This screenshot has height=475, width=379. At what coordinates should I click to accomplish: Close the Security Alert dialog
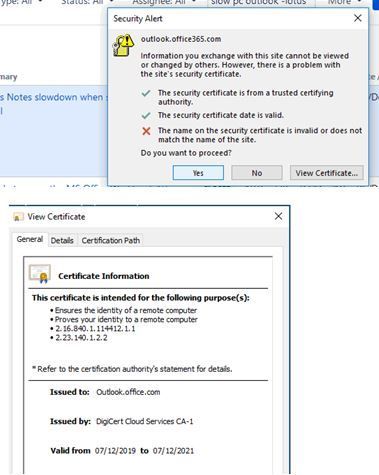[x=357, y=18]
